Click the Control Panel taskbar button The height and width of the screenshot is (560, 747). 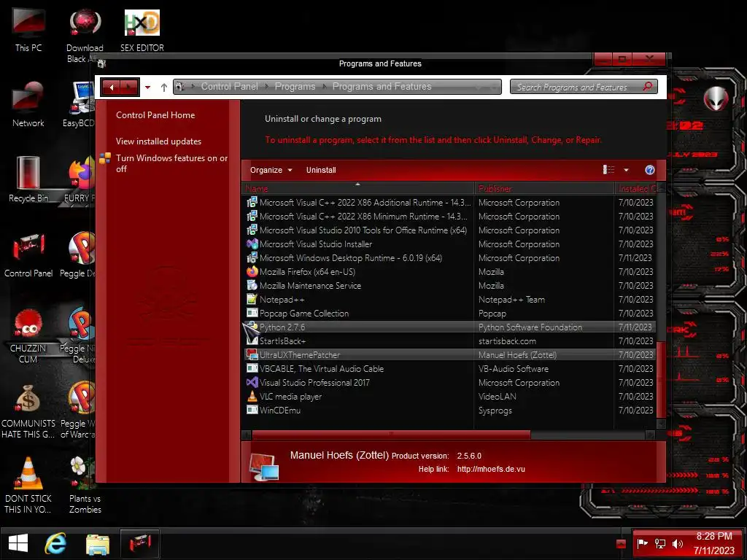tap(139, 543)
